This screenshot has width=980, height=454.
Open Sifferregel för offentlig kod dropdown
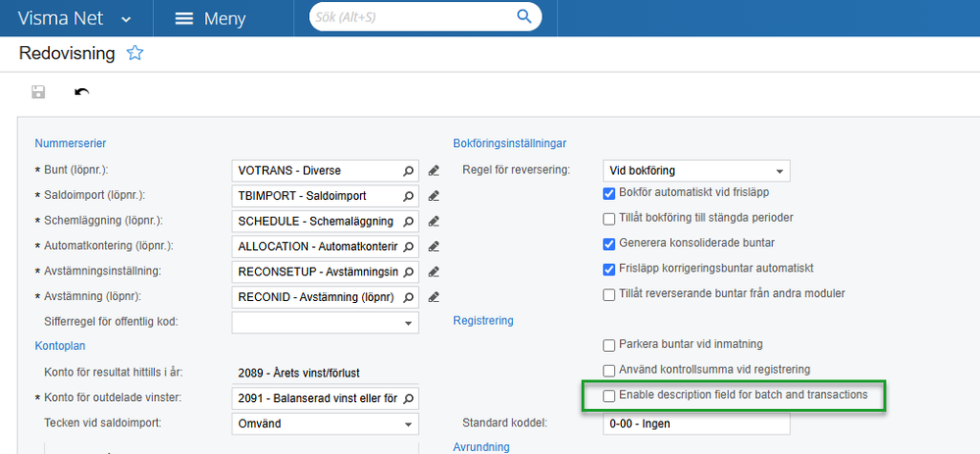pyautogui.click(x=408, y=324)
